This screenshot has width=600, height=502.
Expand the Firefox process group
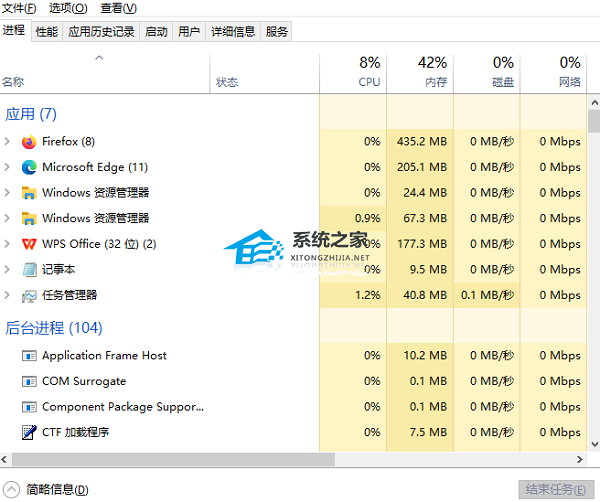tap(7, 142)
